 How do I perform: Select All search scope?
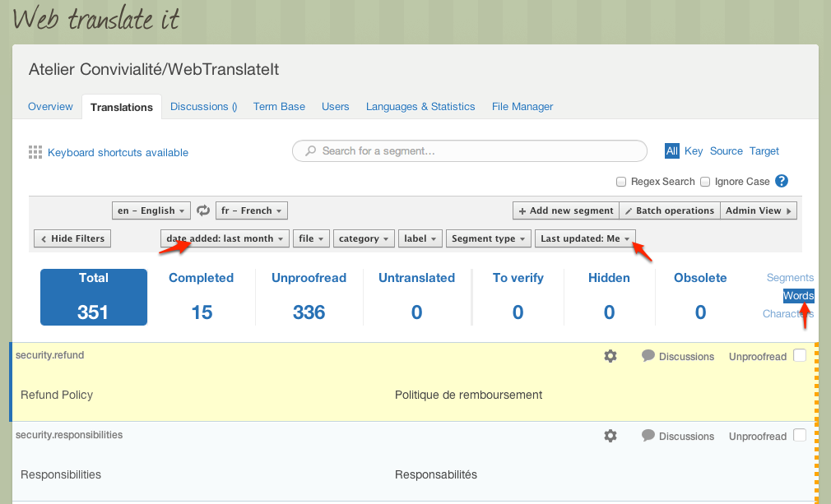[672, 151]
